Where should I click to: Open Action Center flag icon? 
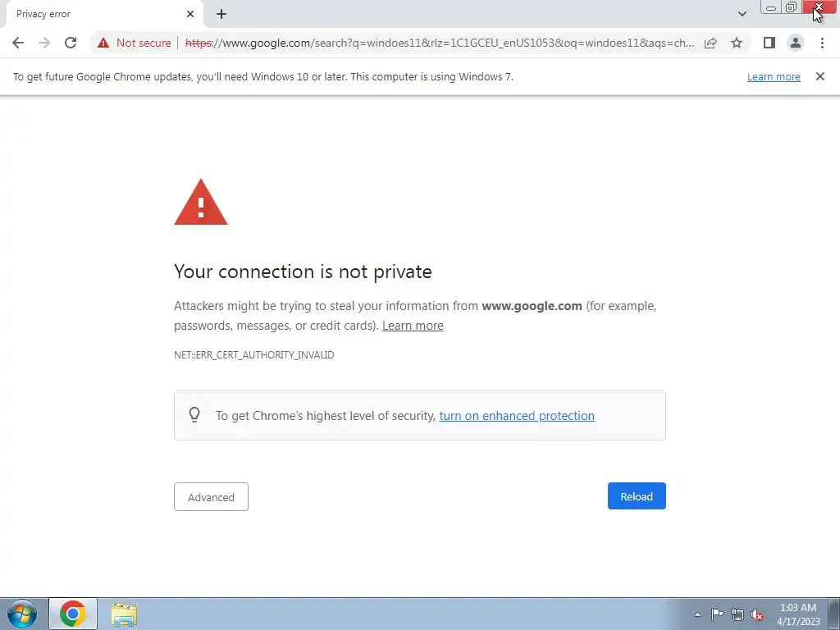(x=717, y=614)
